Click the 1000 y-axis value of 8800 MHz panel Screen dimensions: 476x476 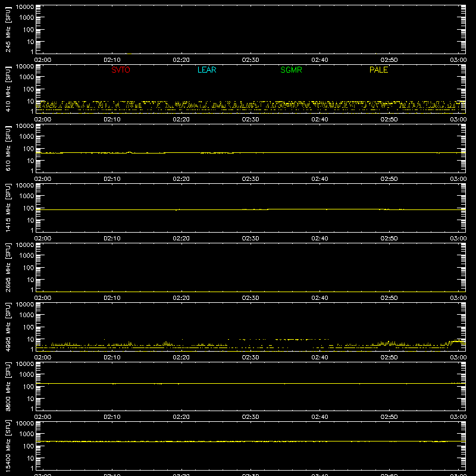tap(27, 375)
